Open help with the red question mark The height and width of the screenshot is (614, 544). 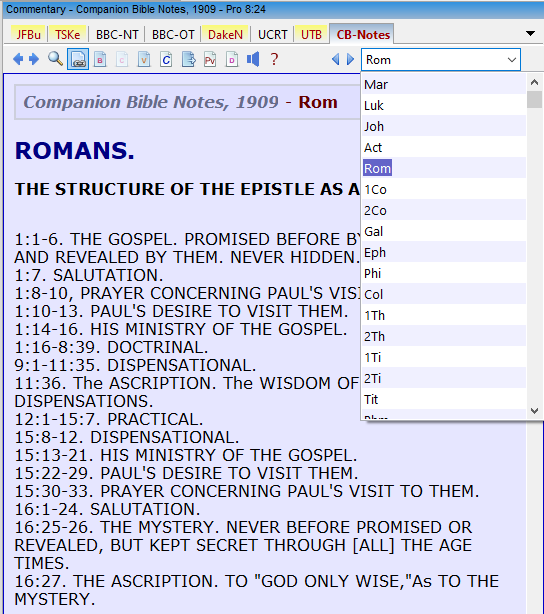click(274, 60)
